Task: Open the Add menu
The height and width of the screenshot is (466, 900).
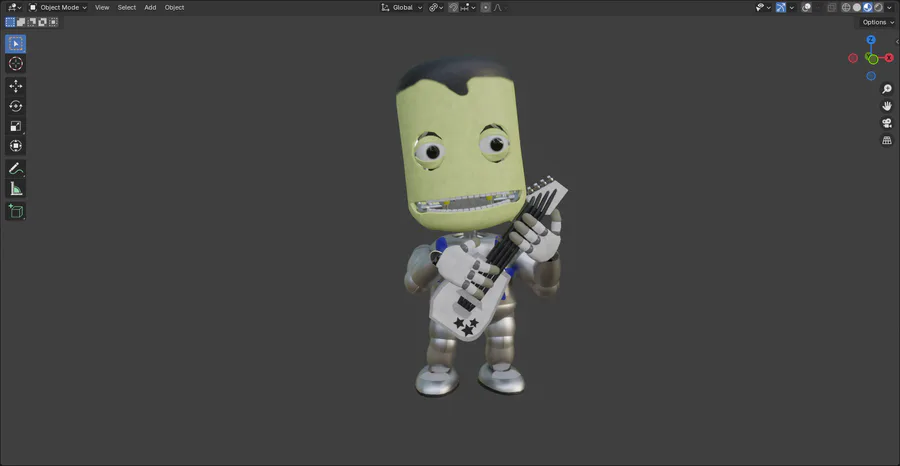Action: tap(150, 7)
